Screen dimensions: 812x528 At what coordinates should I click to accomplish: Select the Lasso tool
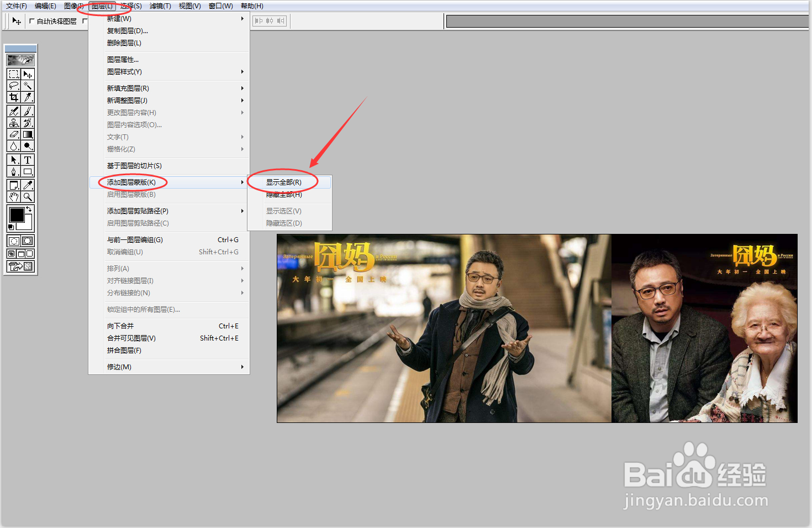(x=14, y=86)
